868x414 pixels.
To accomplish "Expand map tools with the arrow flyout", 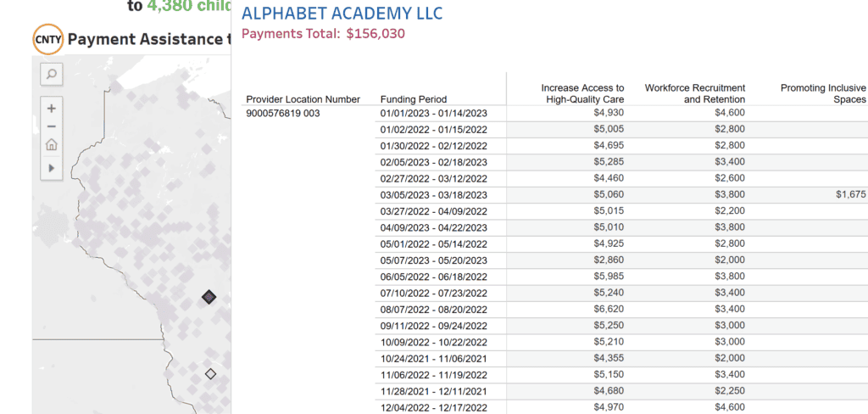I will [52, 167].
